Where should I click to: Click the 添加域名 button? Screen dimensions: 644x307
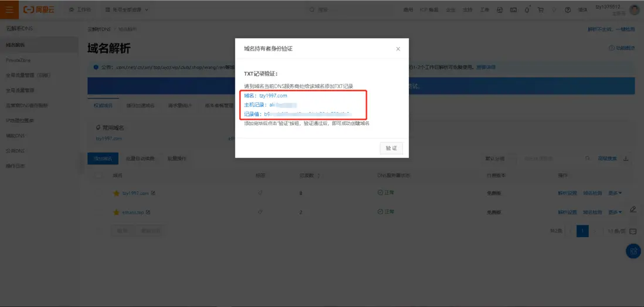[x=103, y=158]
